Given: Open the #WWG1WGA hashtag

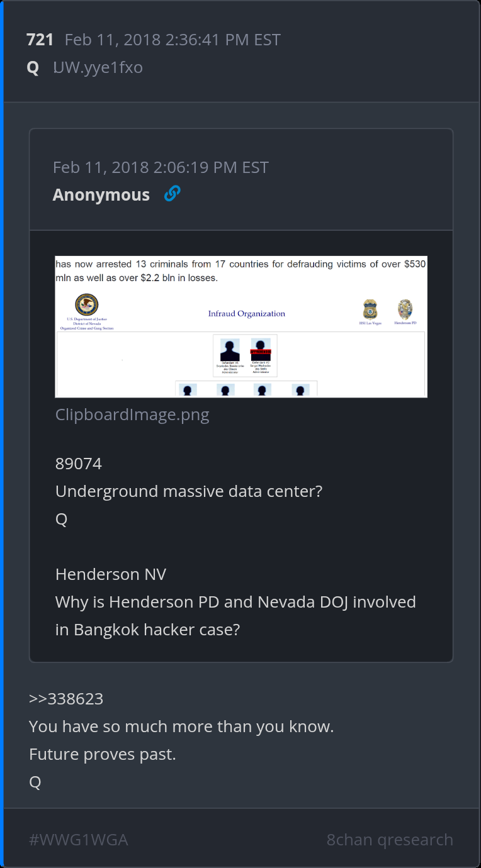Looking at the screenshot, I should click(x=79, y=840).
